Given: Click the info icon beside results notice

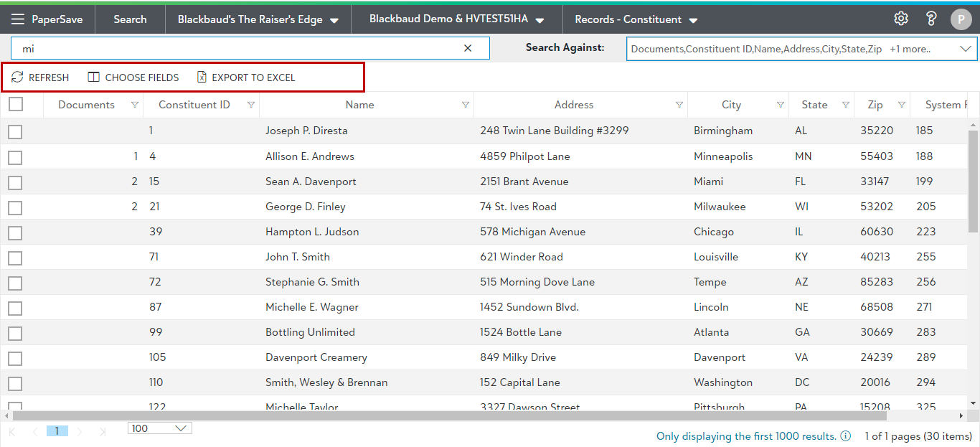Looking at the screenshot, I should click(846, 436).
